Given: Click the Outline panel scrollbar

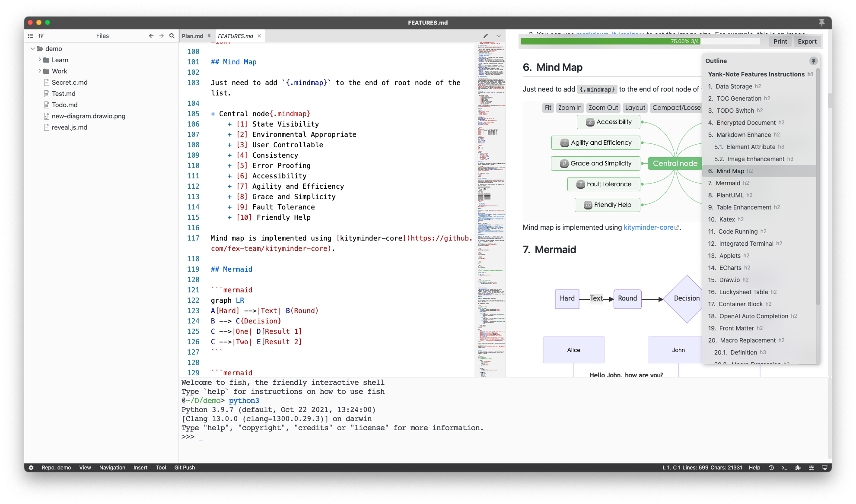Looking at the screenshot, I should [818, 186].
